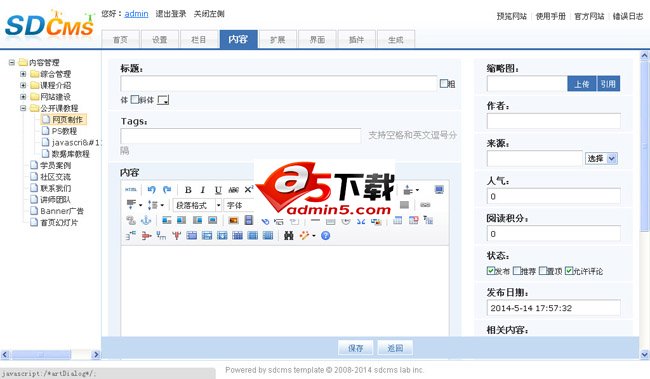Image resolution: width=650 pixels, height=379 pixels.
Task: Switch to the 首页 tab
Action: (x=120, y=39)
